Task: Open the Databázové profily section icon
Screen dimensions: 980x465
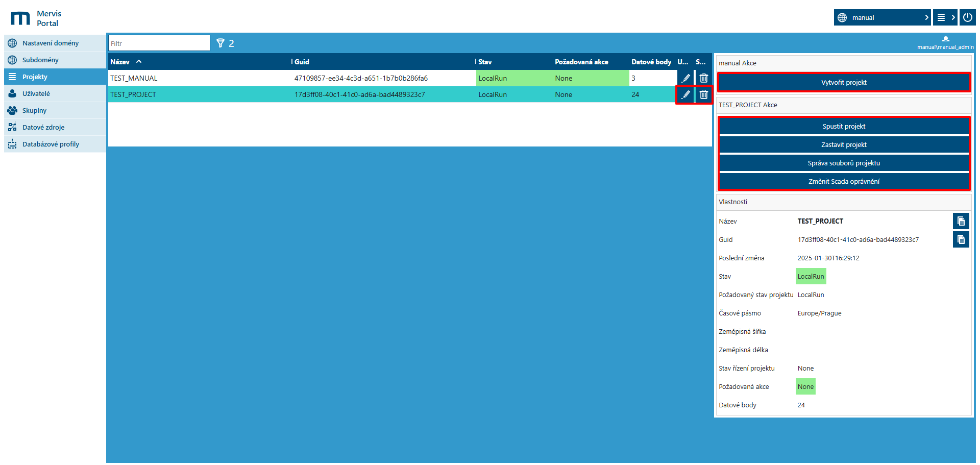Action: [x=11, y=144]
